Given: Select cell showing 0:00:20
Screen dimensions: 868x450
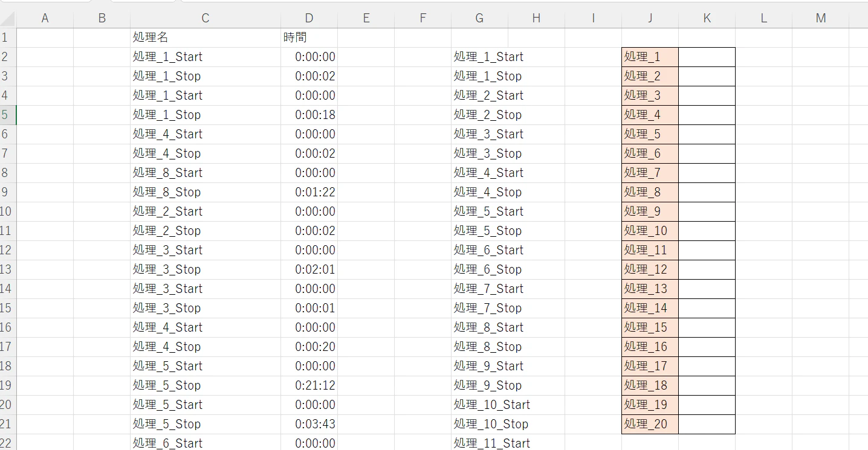Looking at the screenshot, I should tap(309, 347).
